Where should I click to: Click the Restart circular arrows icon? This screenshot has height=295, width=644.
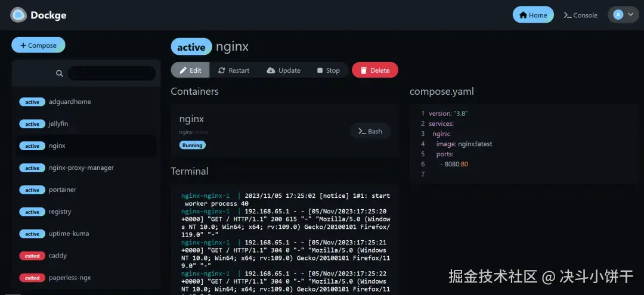pos(221,70)
